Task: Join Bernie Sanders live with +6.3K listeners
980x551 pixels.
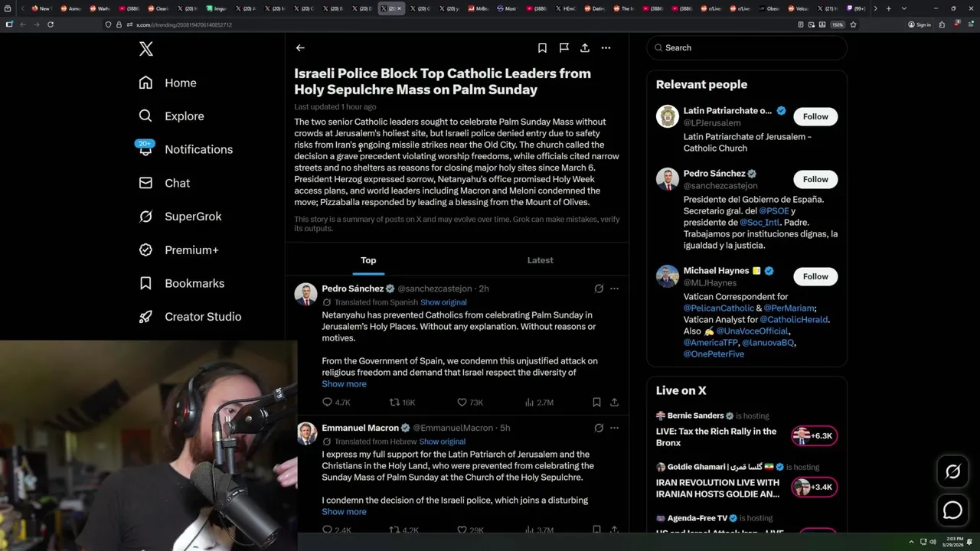Action: tap(815, 436)
